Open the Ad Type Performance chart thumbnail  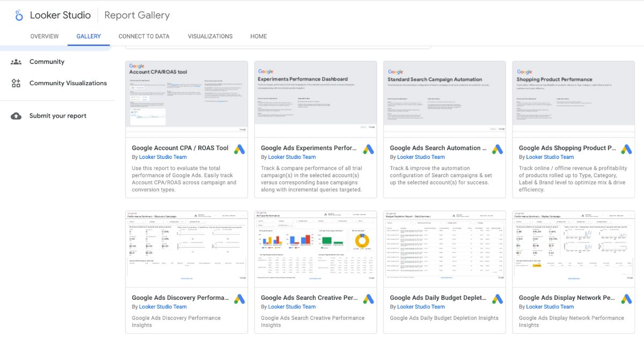click(x=316, y=246)
